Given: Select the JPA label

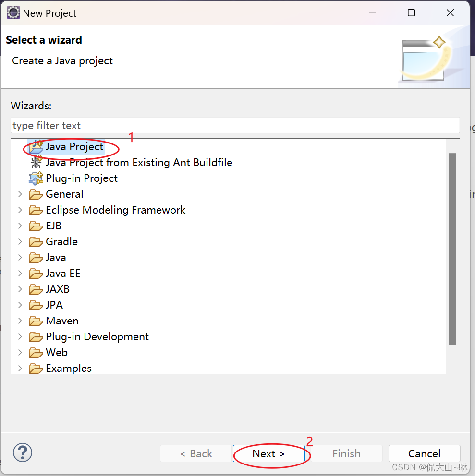Looking at the screenshot, I should pos(54,305).
